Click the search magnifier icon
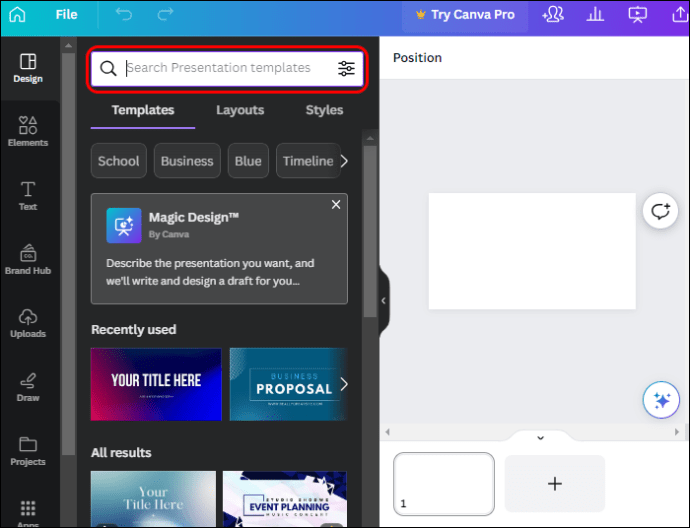Viewport: 690px width, 528px height. point(108,68)
